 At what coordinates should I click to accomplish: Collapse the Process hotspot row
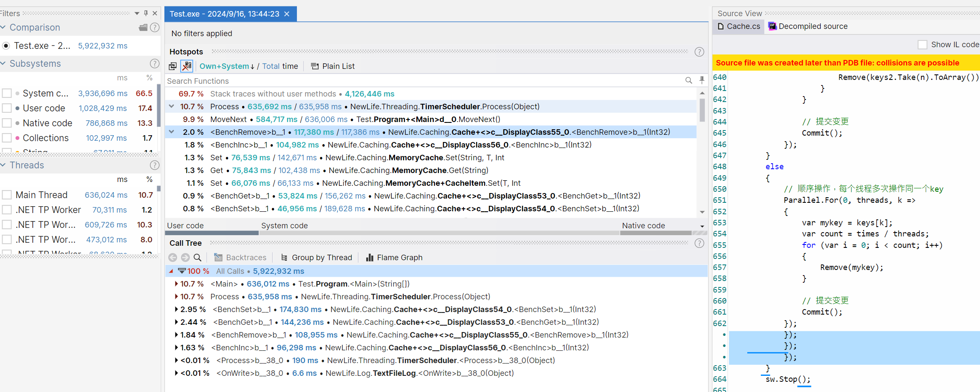172,107
